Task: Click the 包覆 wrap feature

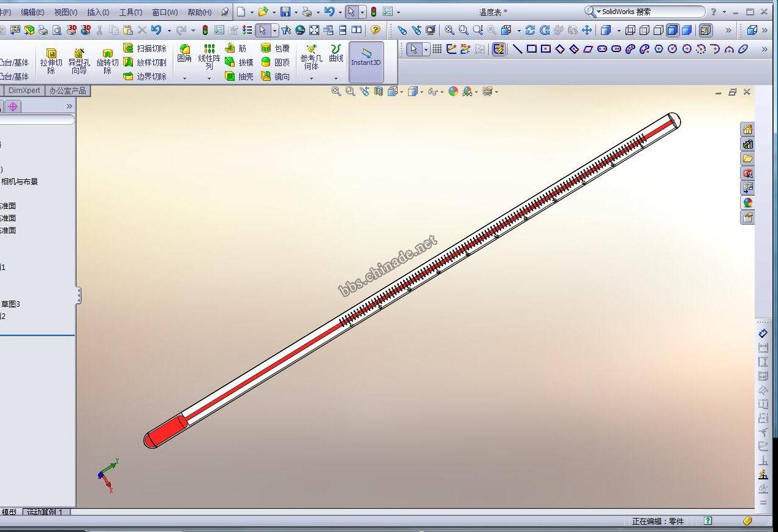Action: 275,48
